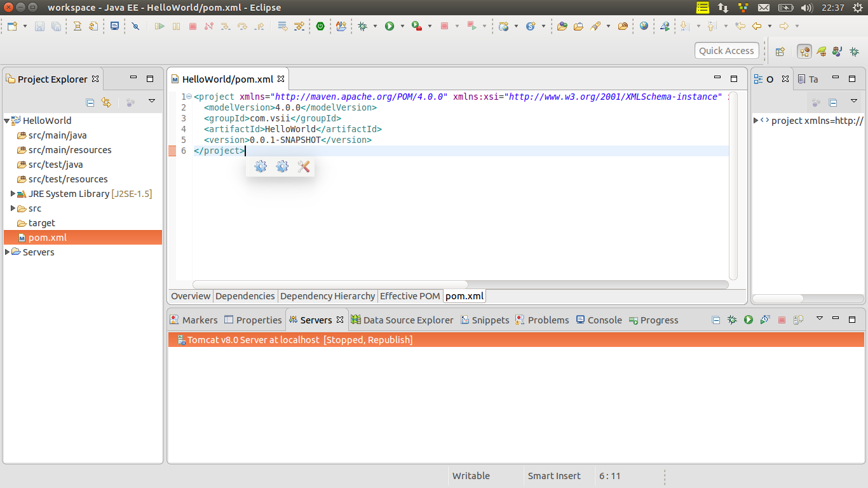This screenshot has height=488, width=868.
Task: Click the Quick Access search field
Action: click(x=726, y=51)
